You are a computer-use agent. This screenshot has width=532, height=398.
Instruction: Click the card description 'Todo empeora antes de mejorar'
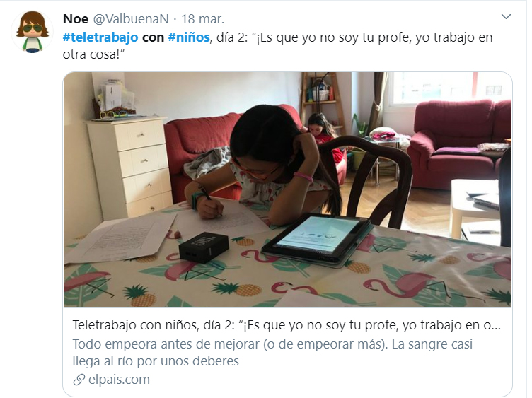[272, 344]
